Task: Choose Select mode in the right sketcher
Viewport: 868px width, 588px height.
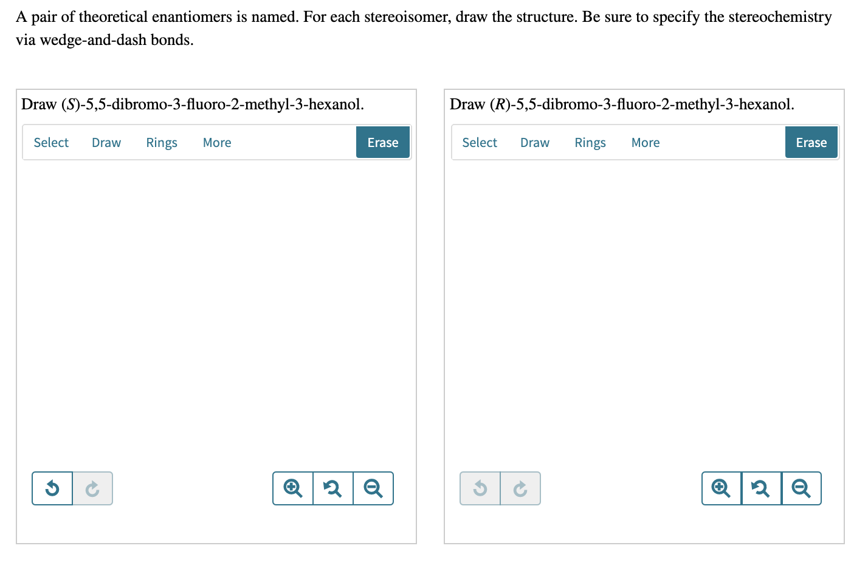Action: [480, 142]
